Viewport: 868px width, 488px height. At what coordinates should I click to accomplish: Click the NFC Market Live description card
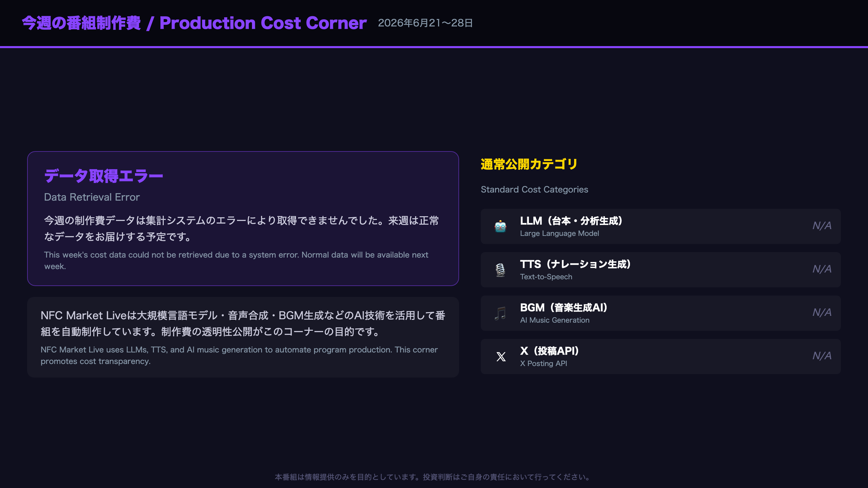pos(243,337)
